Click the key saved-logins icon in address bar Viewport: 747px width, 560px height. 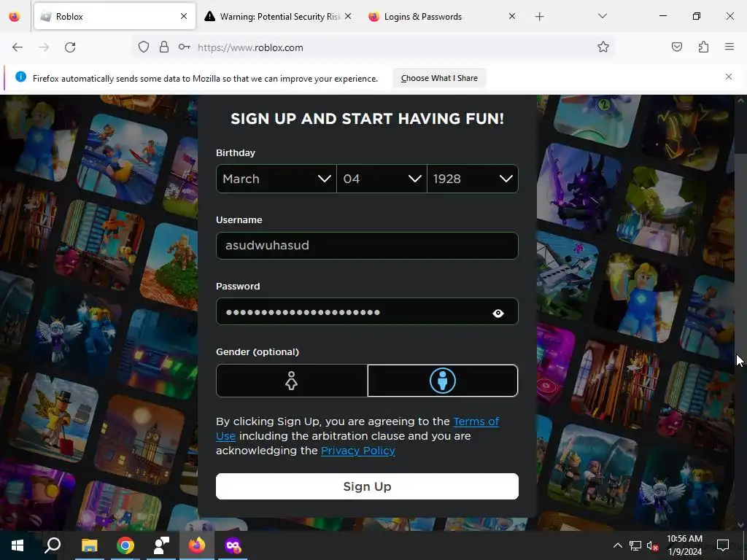185,47
